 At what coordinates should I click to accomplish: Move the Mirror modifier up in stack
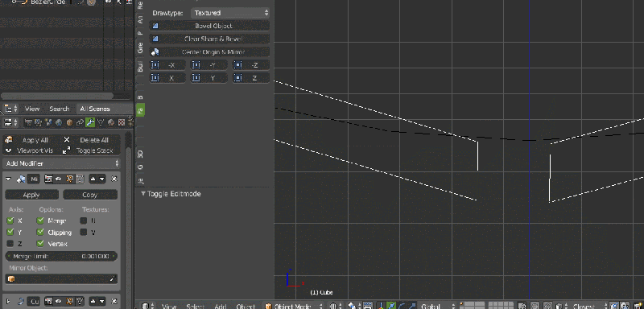click(x=93, y=179)
